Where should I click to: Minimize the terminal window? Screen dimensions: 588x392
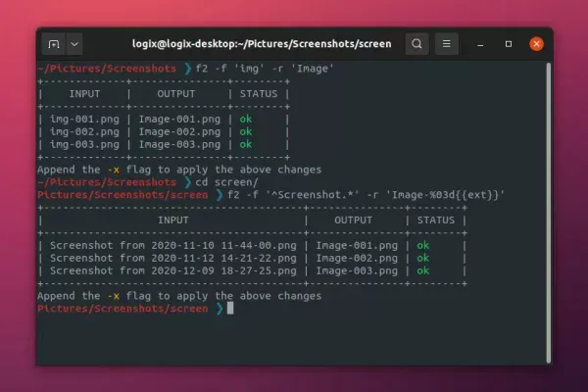tap(480, 44)
